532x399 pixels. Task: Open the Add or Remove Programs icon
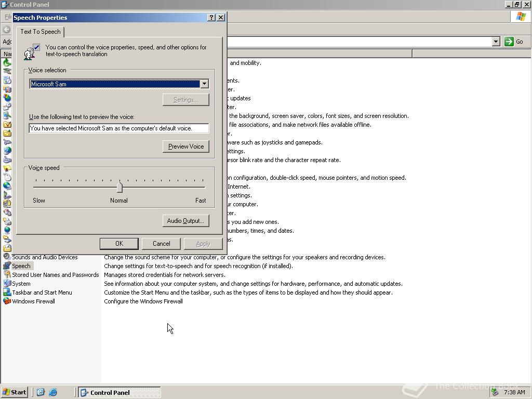7,81
